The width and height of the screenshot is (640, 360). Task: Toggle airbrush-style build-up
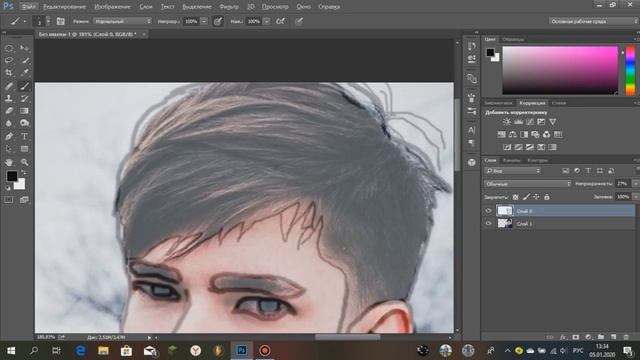[x=281, y=21]
